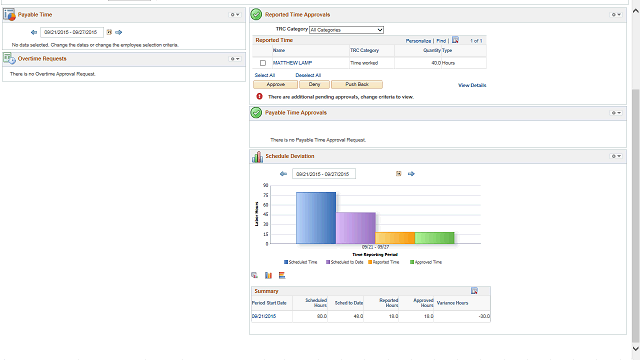This screenshot has width=640, height=360.
Task: Export Summary table using grid icon
Action: [474, 291]
